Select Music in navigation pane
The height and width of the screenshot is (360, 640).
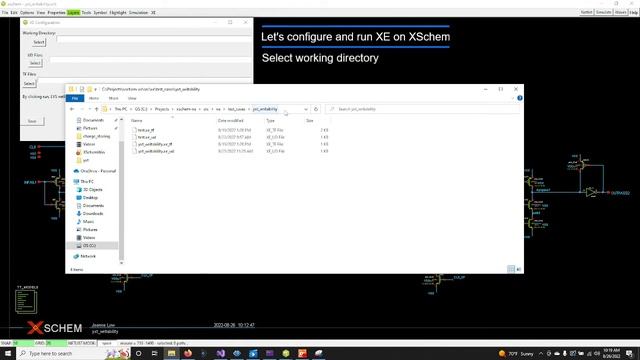(88, 222)
